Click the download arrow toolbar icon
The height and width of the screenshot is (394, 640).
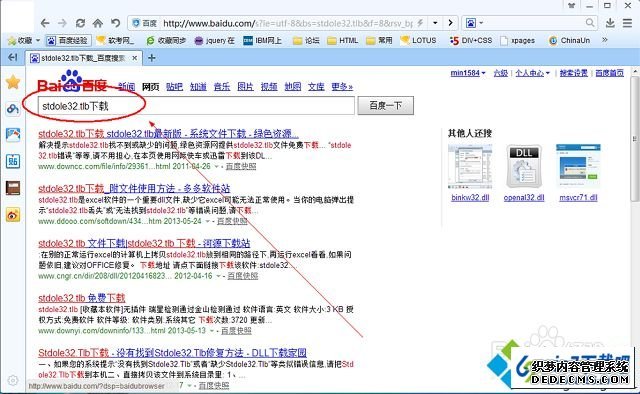click(x=610, y=23)
